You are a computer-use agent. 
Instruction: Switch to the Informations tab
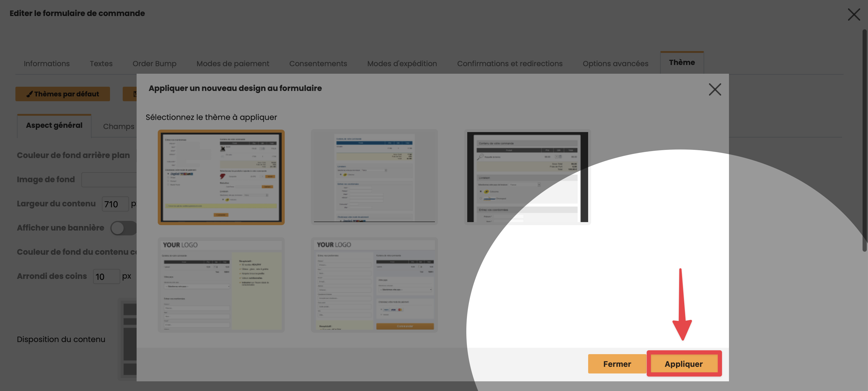(x=47, y=63)
